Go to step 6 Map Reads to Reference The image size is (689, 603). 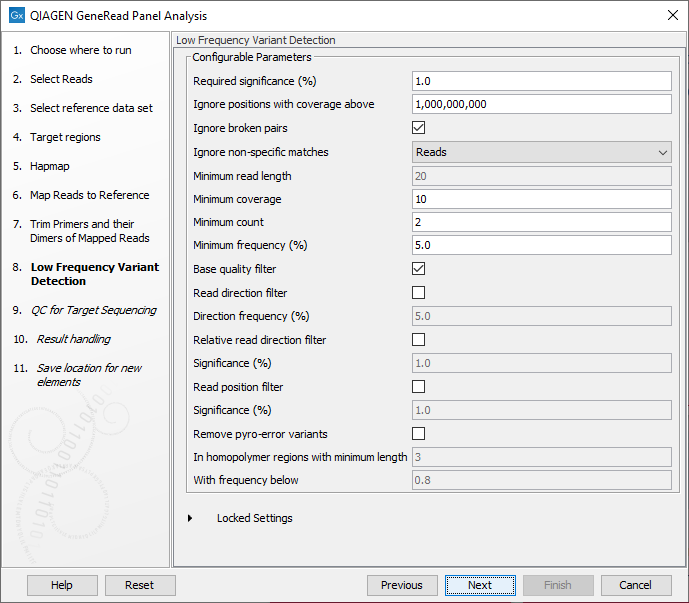90,195
